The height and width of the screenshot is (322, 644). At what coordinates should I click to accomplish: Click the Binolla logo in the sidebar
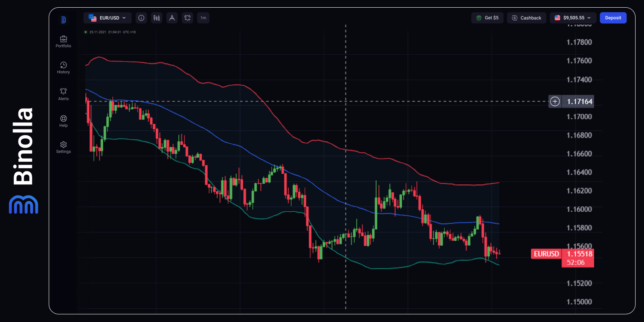tap(63, 20)
